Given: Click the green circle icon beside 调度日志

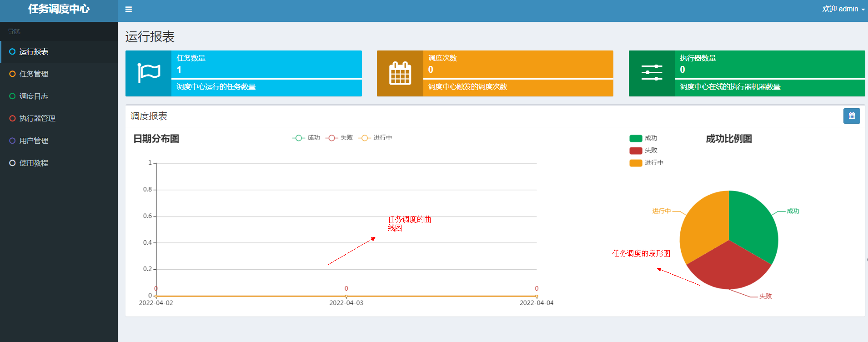Looking at the screenshot, I should pyautogui.click(x=12, y=96).
